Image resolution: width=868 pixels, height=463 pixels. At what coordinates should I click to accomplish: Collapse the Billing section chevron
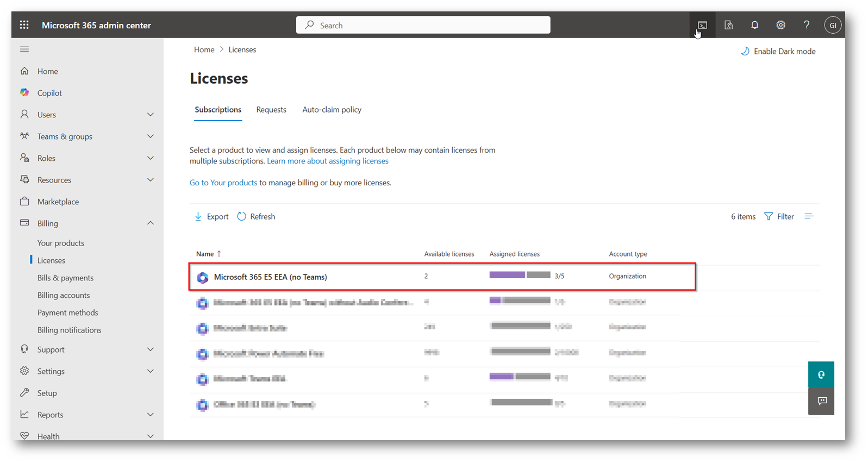tap(151, 223)
